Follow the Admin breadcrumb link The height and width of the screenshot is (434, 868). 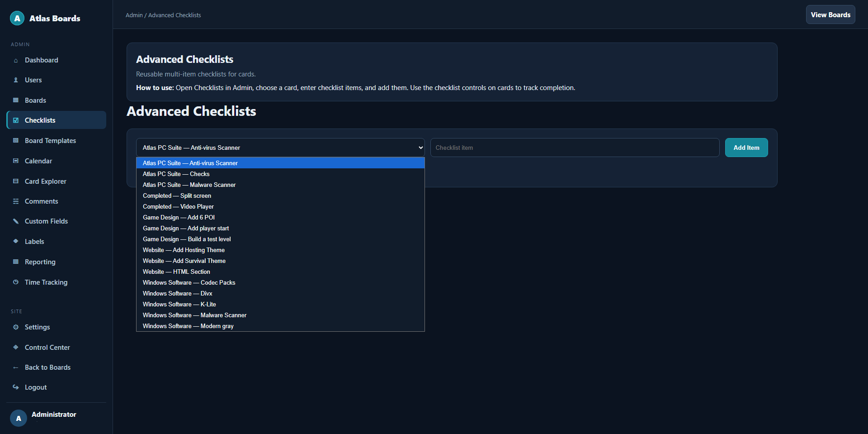(134, 15)
